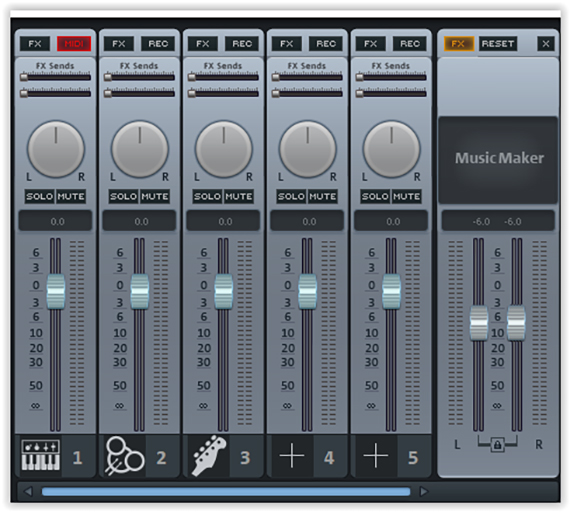Solo track 1
The height and width of the screenshot is (512, 570).
(x=40, y=196)
